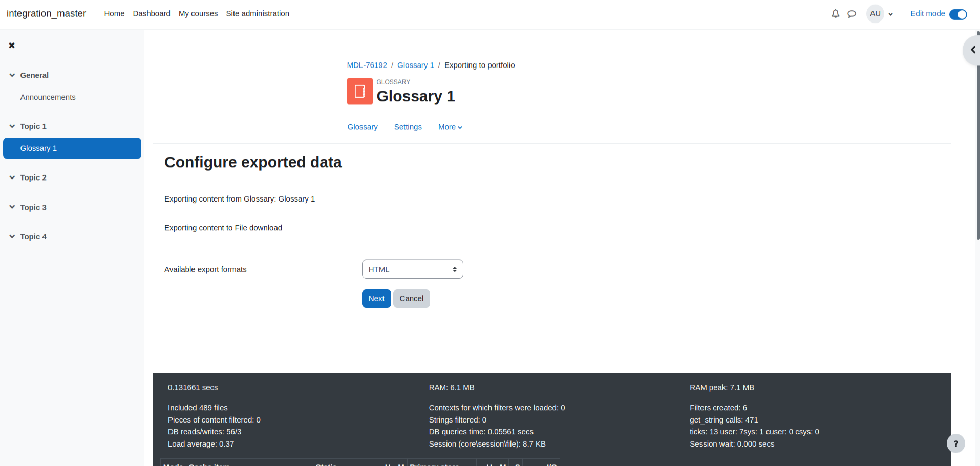
Task: Click 'DB queries time: 0.05561 secs' text
Action: 481,432
